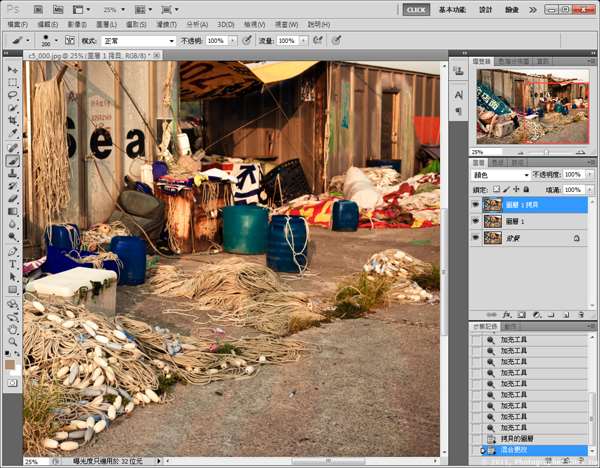
Task: Select the Dodge tool
Action: click(x=13, y=237)
